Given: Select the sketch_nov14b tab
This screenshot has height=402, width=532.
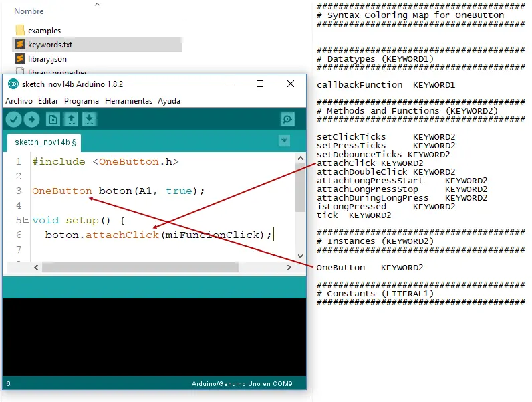Looking at the screenshot, I should (45, 142).
